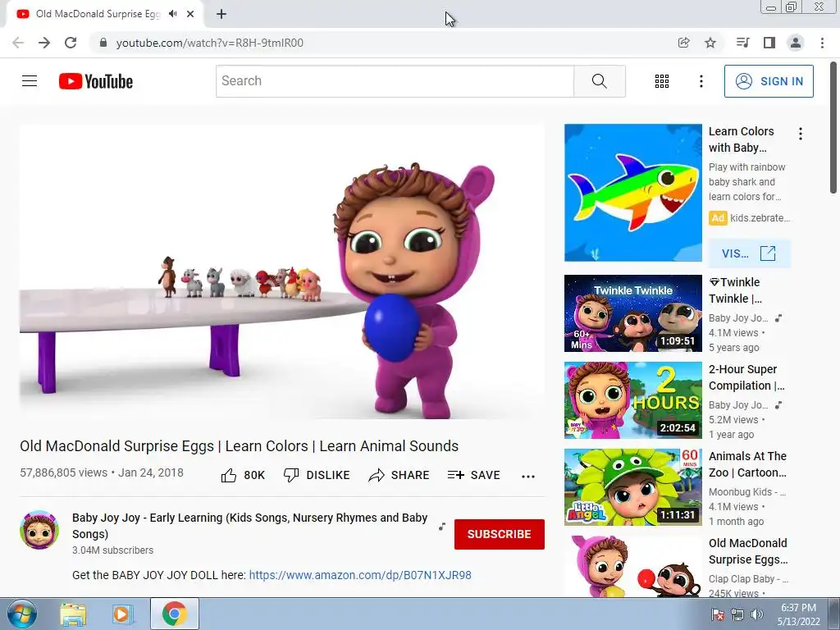Image resolution: width=840 pixels, height=630 pixels.
Task: Open Windows Media Player taskbar icon
Action: click(122, 614)
